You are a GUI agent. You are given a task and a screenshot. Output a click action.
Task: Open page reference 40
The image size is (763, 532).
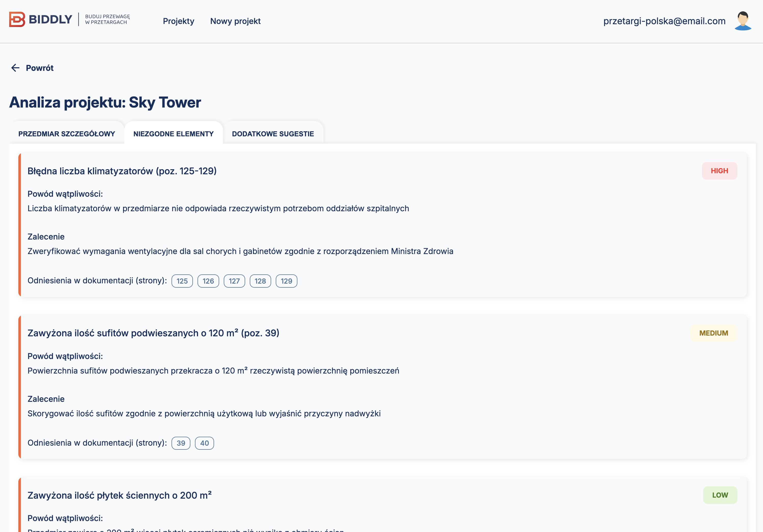[x=204, y=443]
